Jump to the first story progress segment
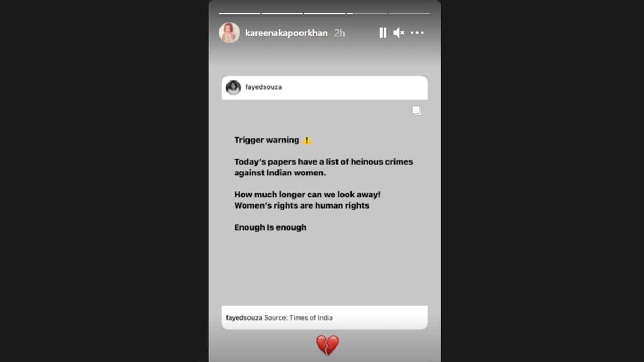Screen dimensions: 644x362 [239, 13]
